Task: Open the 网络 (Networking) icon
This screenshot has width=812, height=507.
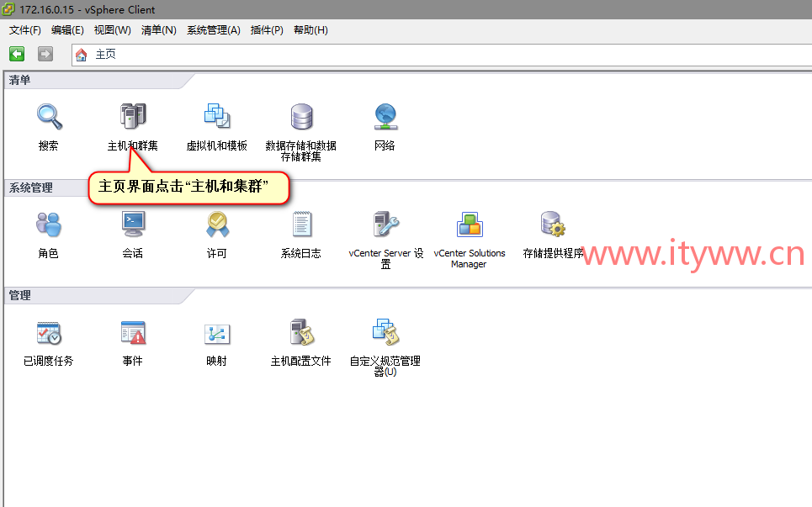Action: 385,116
